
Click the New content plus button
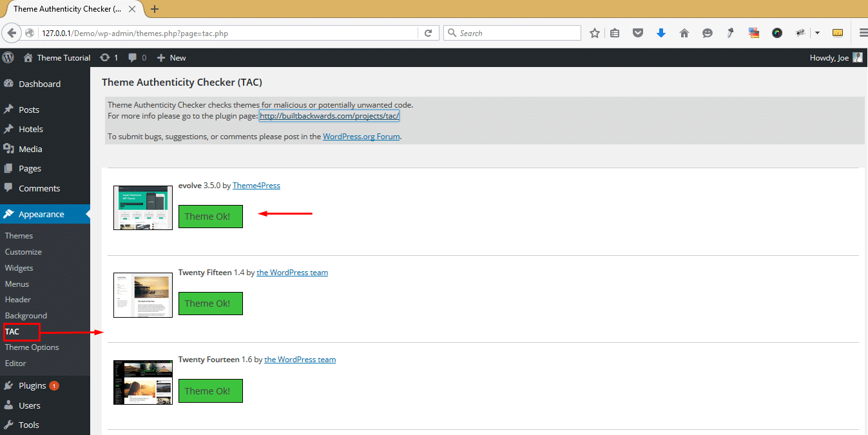click(171, 57)
